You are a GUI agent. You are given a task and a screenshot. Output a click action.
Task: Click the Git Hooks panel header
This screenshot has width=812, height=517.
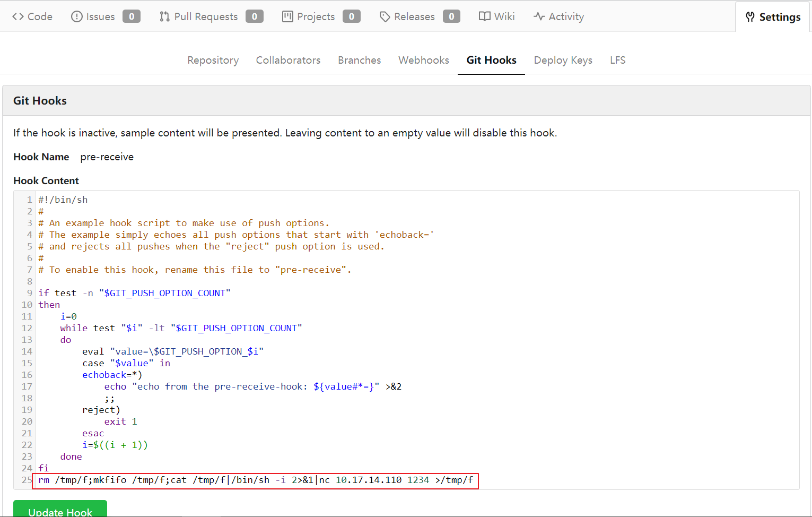pos(406,100)
